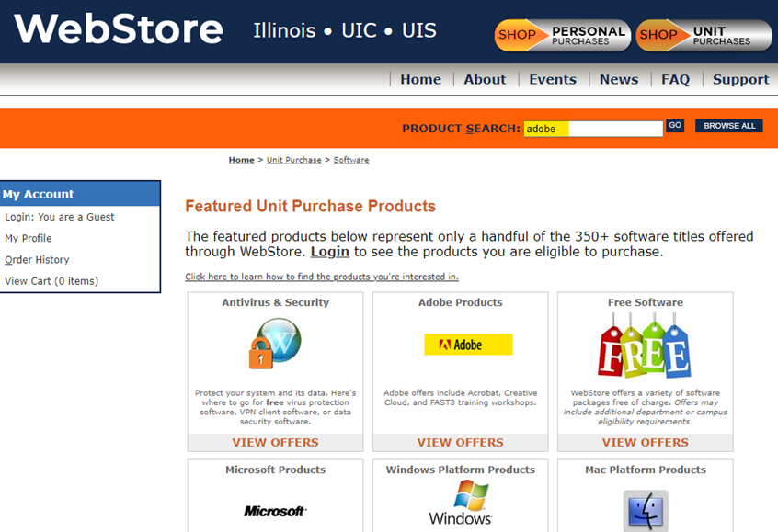Screen dimensions: 778x532
Task: Go to the FAQ page
Action: tap(675, 79)
